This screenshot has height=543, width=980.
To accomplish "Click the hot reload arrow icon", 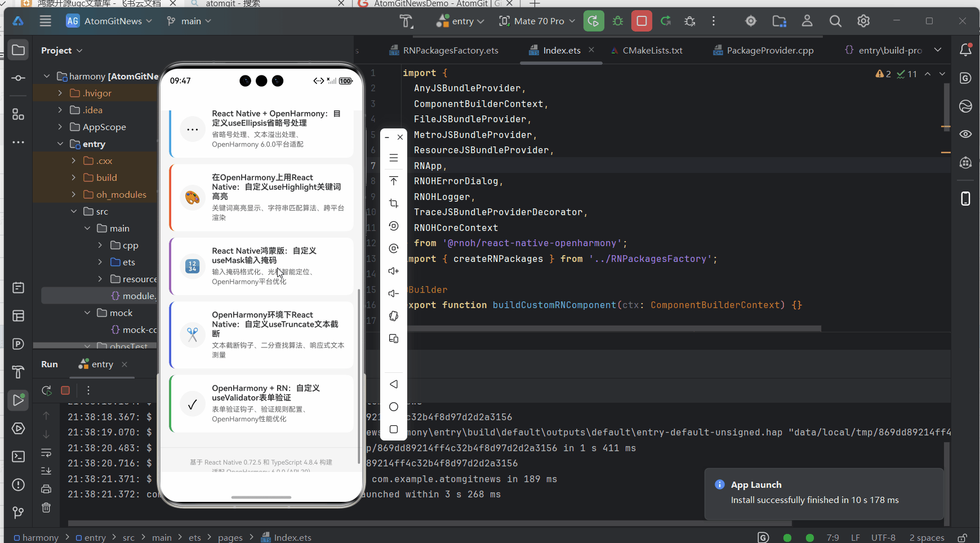I will point(666,21).
